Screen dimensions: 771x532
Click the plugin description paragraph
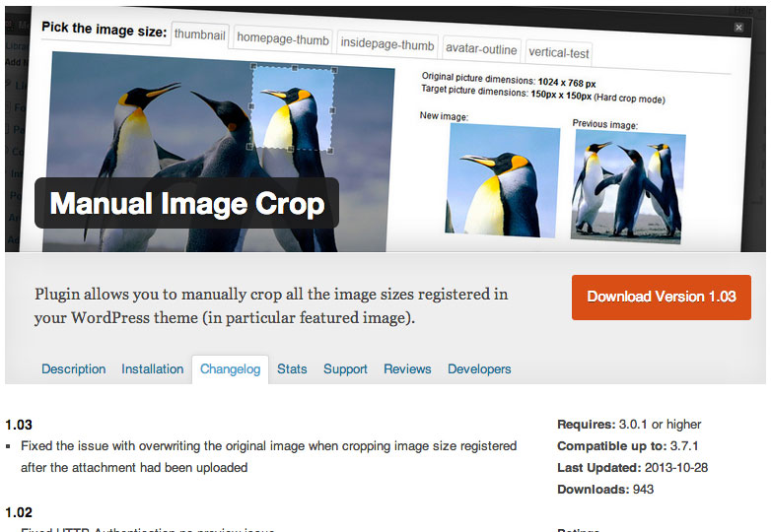[271, 305]
